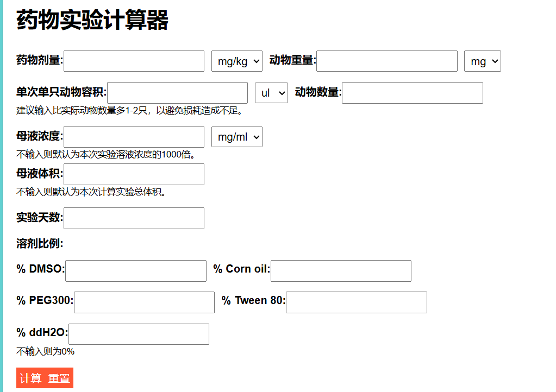The width and height of the screenshot is (556, 392).
Task: Select the % DMSO input field
Action: [x=135, y=271]
